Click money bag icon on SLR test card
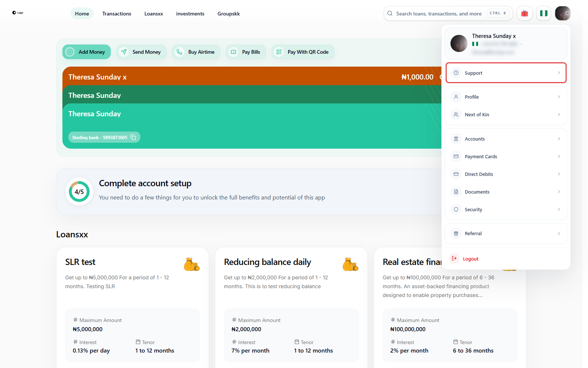This screenshot has width=588, height=368. pyautogui.click(x=191, y=264)
